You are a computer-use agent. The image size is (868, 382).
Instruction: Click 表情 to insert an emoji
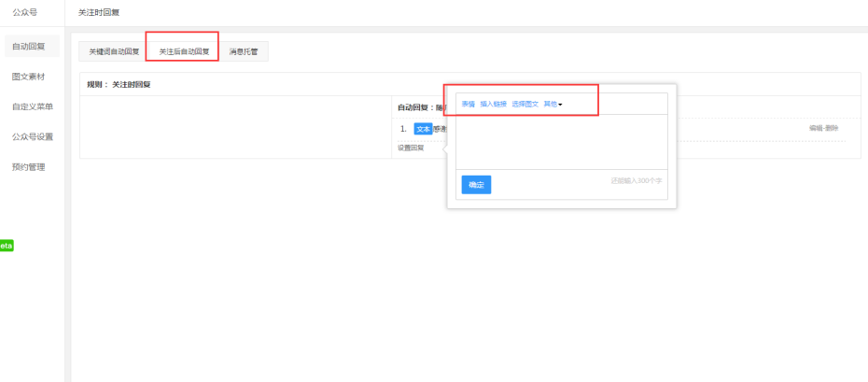(468, 104)
